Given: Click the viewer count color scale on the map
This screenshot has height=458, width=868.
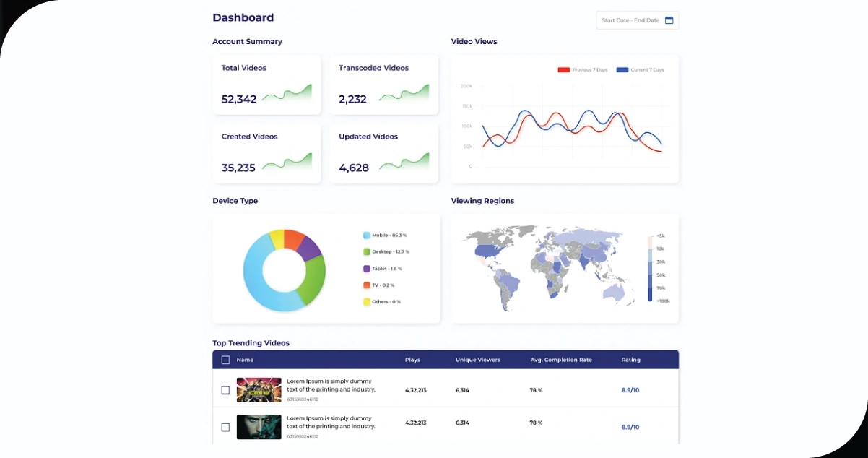Looking at the screenshot, I should [x=648, y=267].
